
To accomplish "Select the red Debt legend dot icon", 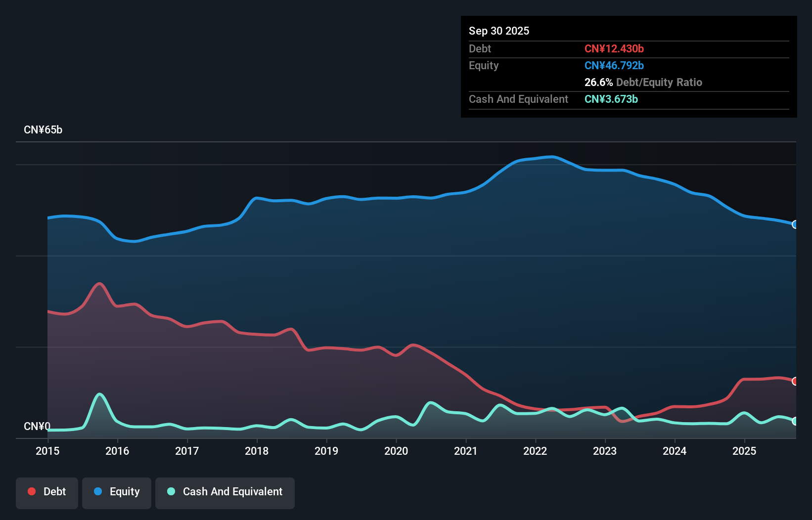I will point(32,491).
